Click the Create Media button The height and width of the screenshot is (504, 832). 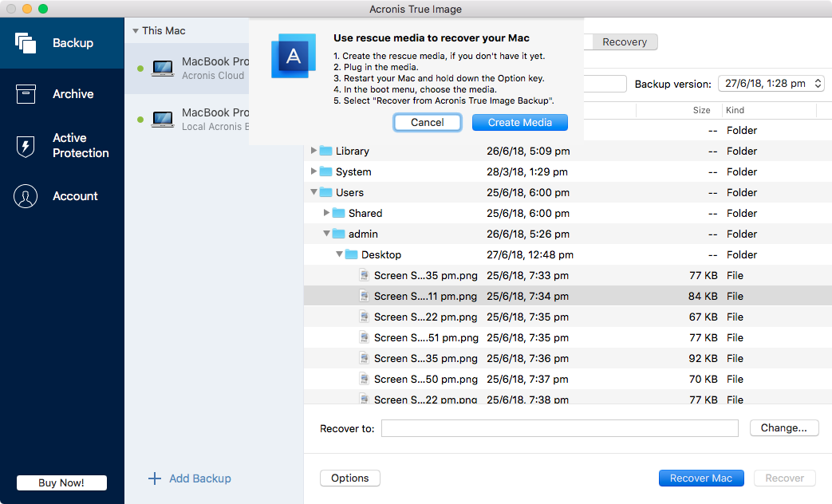519,122
